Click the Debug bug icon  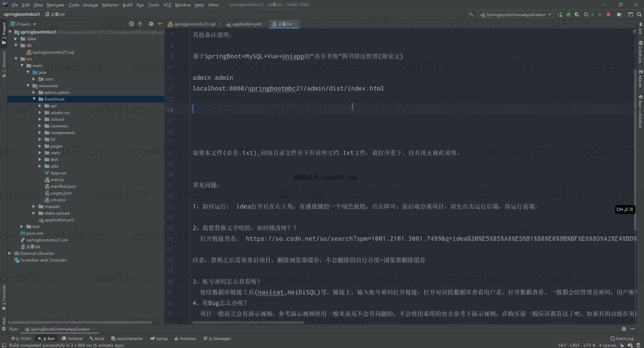pos(569,14)
